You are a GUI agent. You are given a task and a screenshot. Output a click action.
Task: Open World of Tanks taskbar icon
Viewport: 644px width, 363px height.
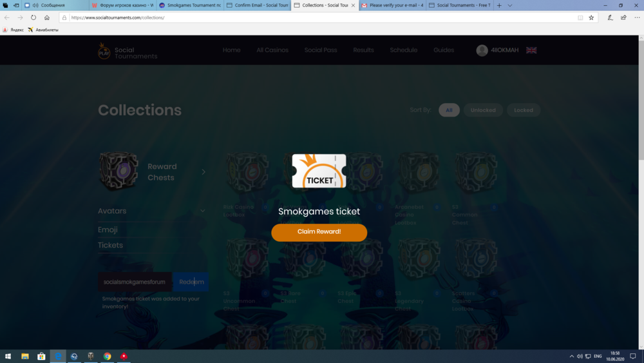(x=91, y=357)
